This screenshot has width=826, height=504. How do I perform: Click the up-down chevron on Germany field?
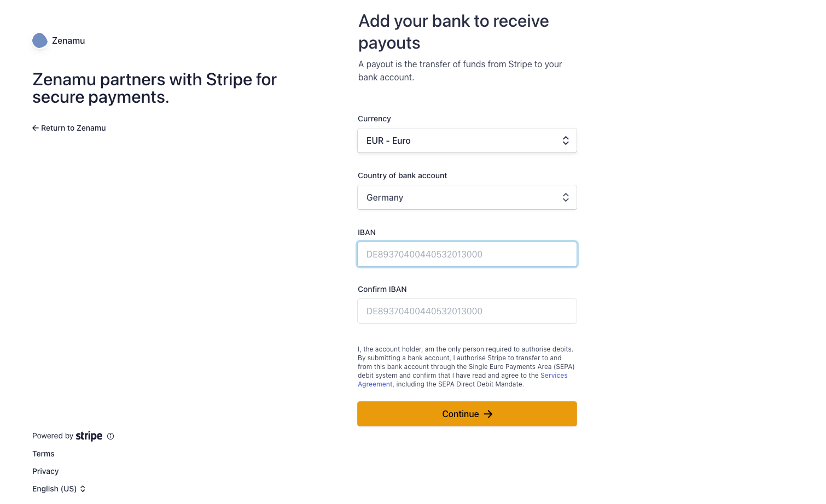click(566, 197)
